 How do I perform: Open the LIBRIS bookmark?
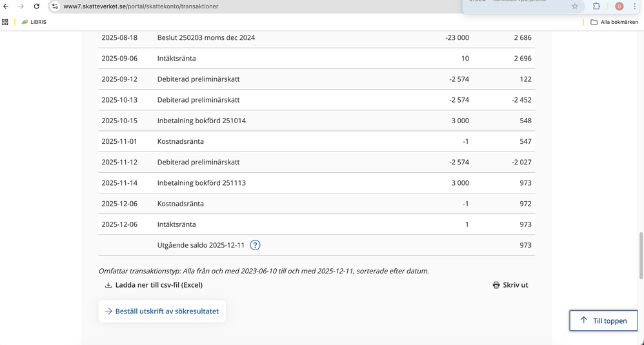pos(34,22)
